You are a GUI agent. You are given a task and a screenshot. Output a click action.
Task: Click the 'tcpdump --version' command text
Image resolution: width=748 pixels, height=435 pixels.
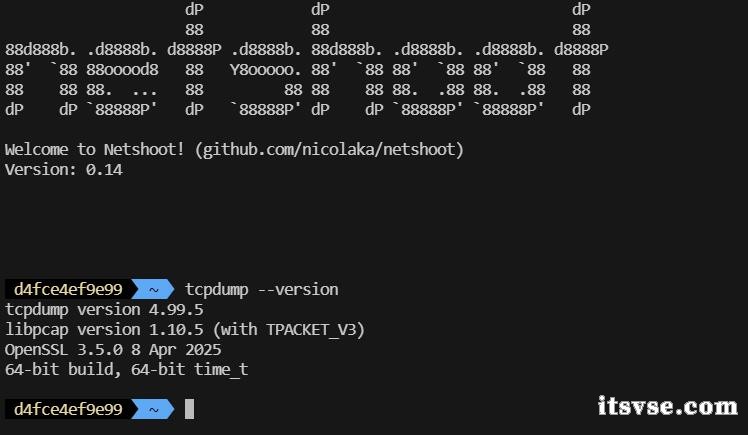coord(261,290)
